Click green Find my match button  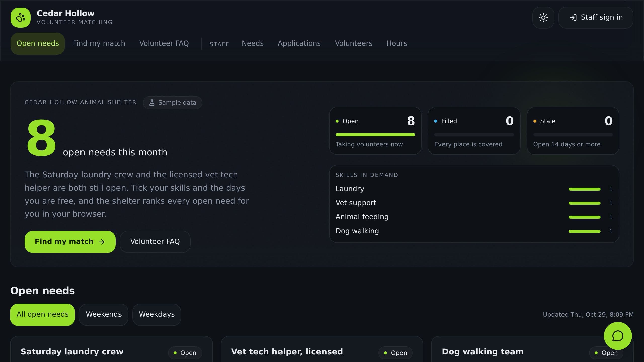click(x=70, y=242)
